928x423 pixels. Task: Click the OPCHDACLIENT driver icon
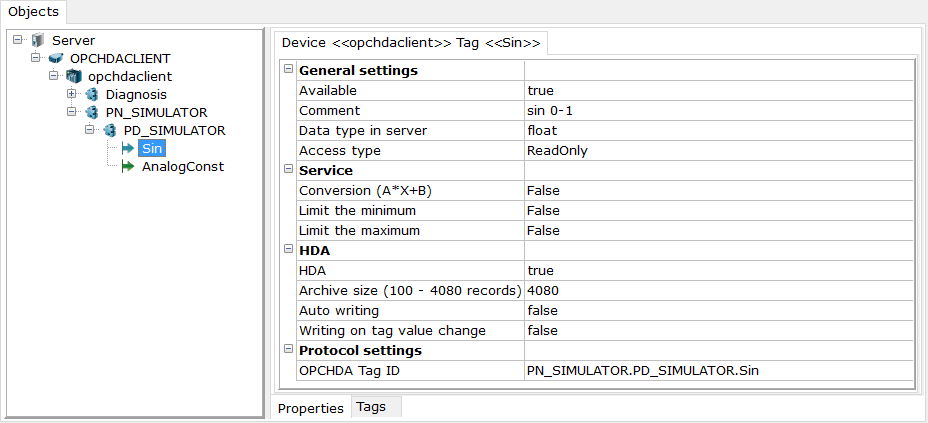point(55,59)
